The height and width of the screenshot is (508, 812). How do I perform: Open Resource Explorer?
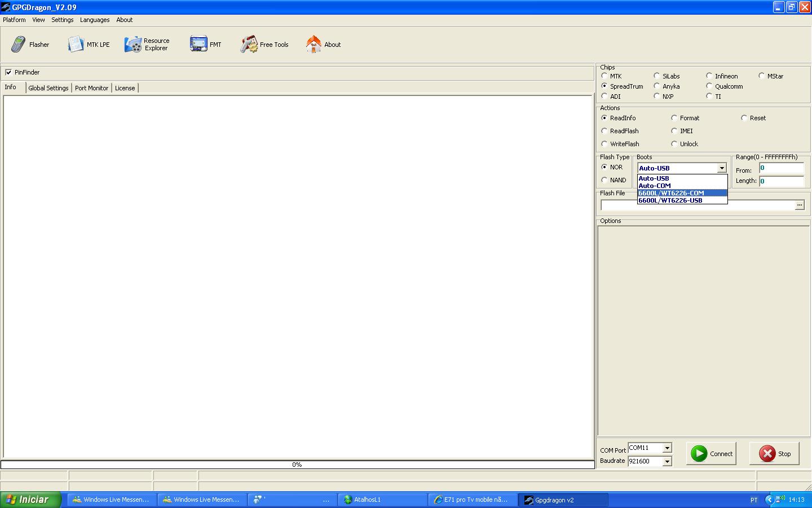click(147, 45)
